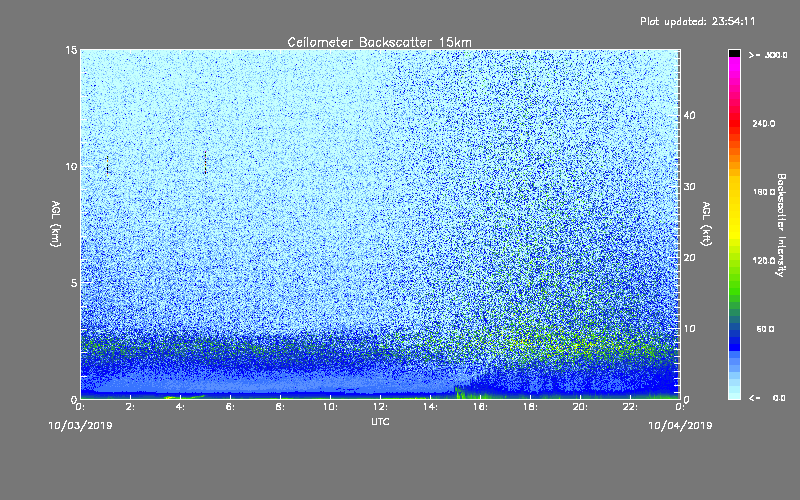Click the red backscatter spike near 1 UTC
The image size is (800, 500).
coord(107,166)
